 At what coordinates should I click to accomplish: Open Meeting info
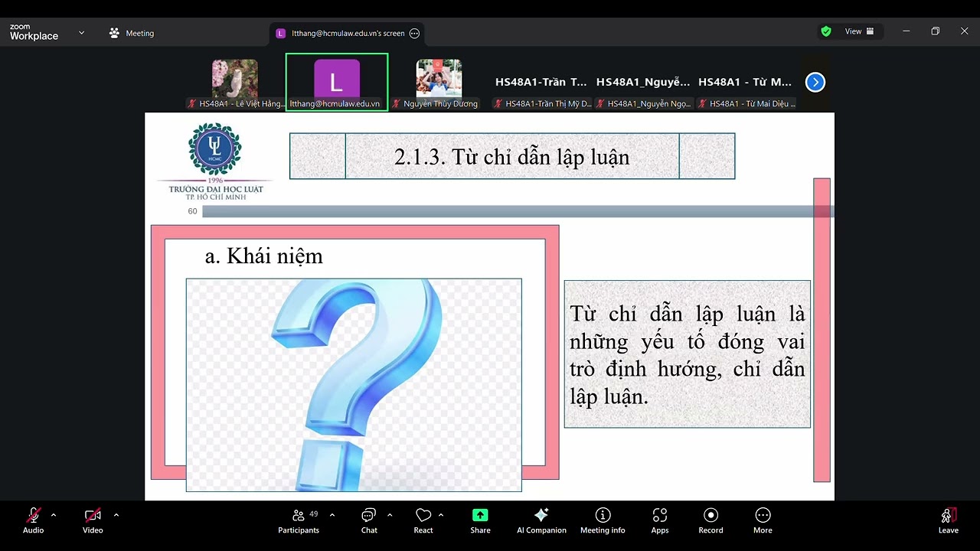(603, 520)
